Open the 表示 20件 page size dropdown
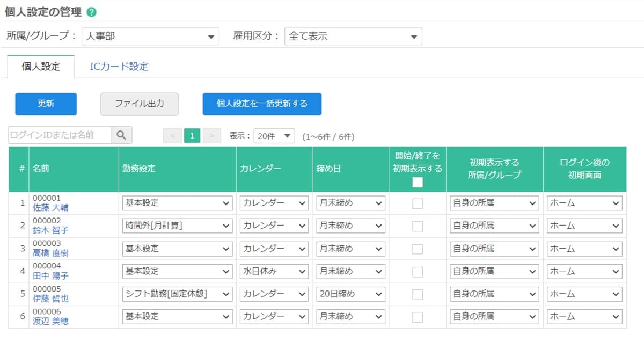The width and height of the screenshot is (644, 349). tap(274, 136)
